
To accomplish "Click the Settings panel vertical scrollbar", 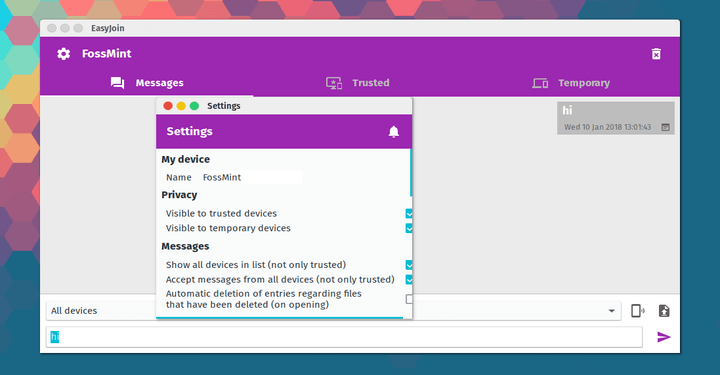I will click(411, 173).
